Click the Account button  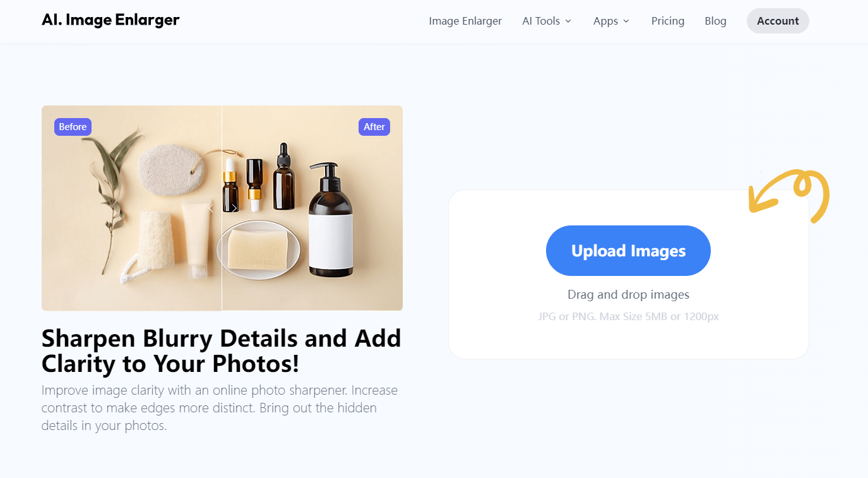pos(777,21)
